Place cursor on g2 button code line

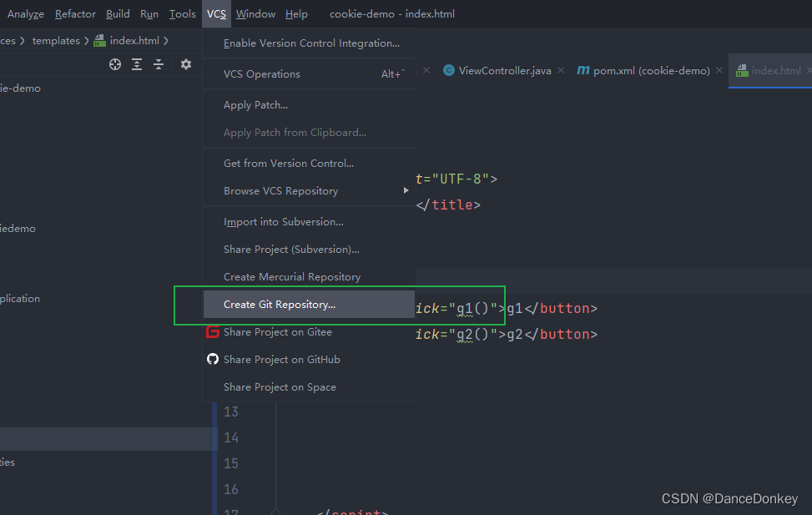click(507, 334)
